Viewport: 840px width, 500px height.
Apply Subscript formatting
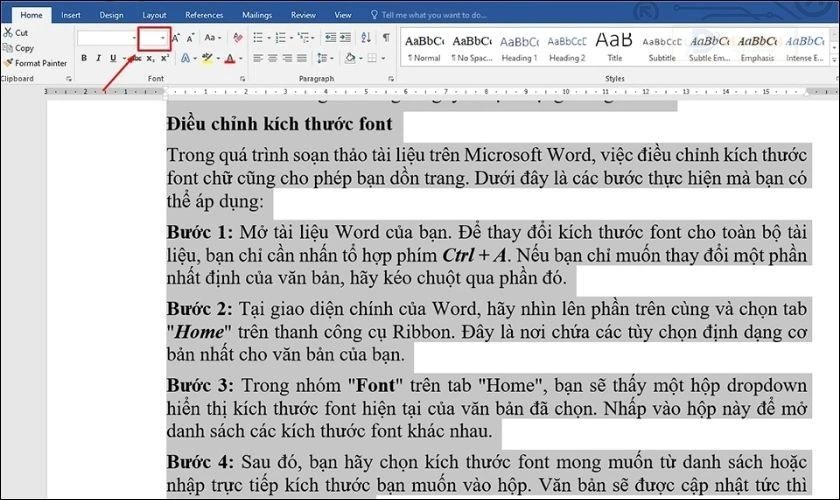point(151,58)
